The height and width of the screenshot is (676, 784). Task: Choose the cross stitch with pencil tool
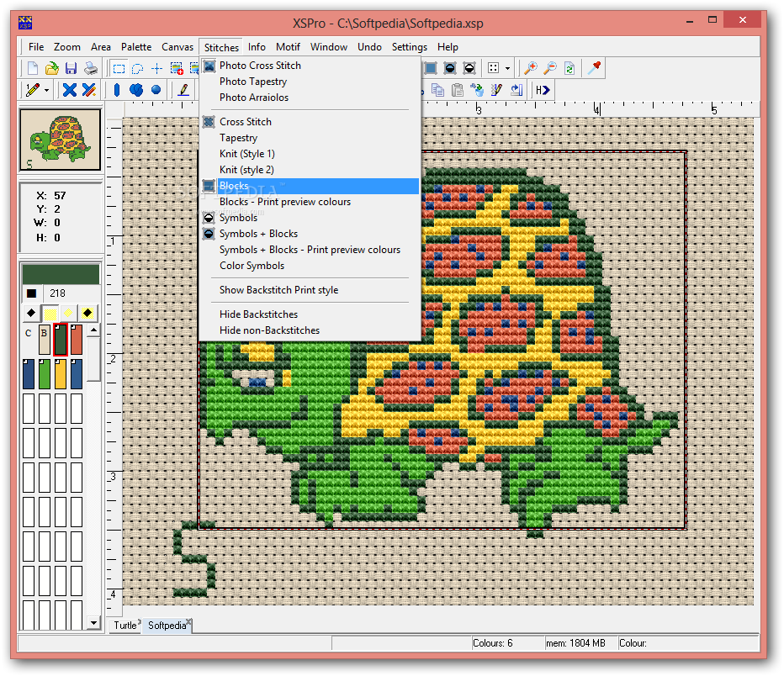pos(89,90)
